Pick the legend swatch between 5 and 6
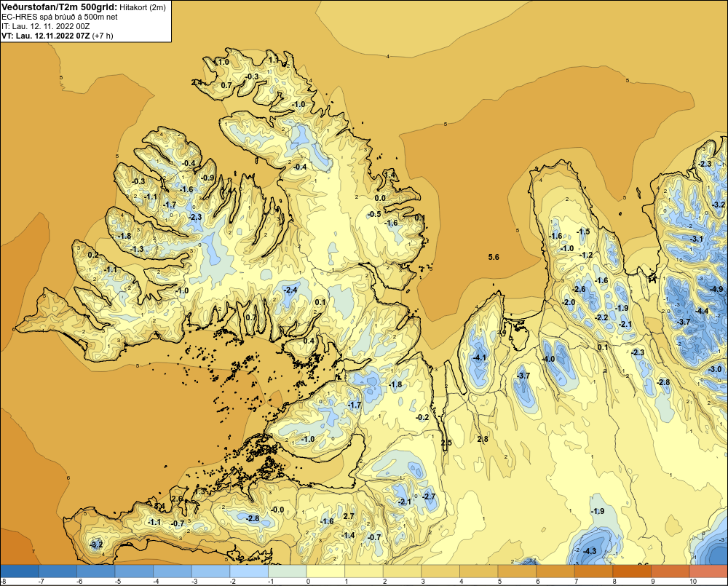 [x=517, y=571]
